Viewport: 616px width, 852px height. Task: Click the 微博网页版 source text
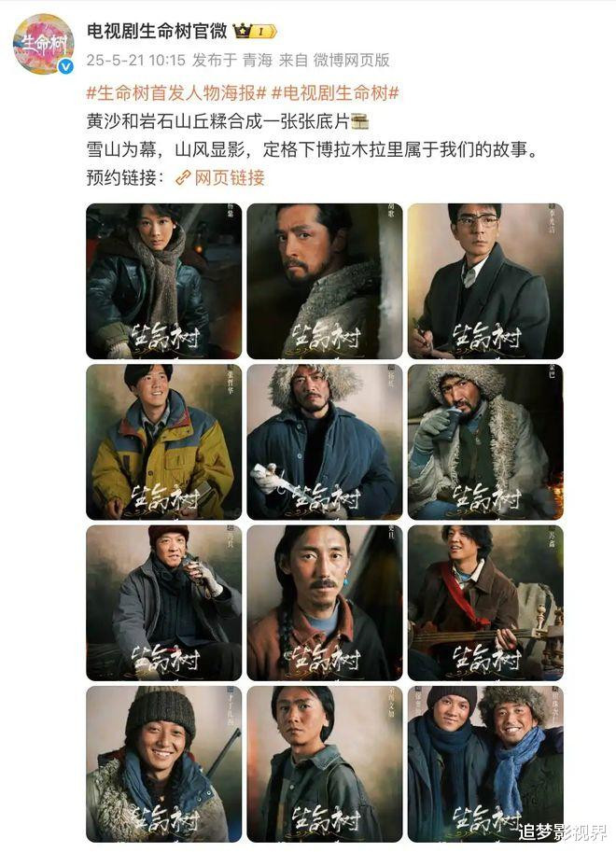(x=351, y=61)
